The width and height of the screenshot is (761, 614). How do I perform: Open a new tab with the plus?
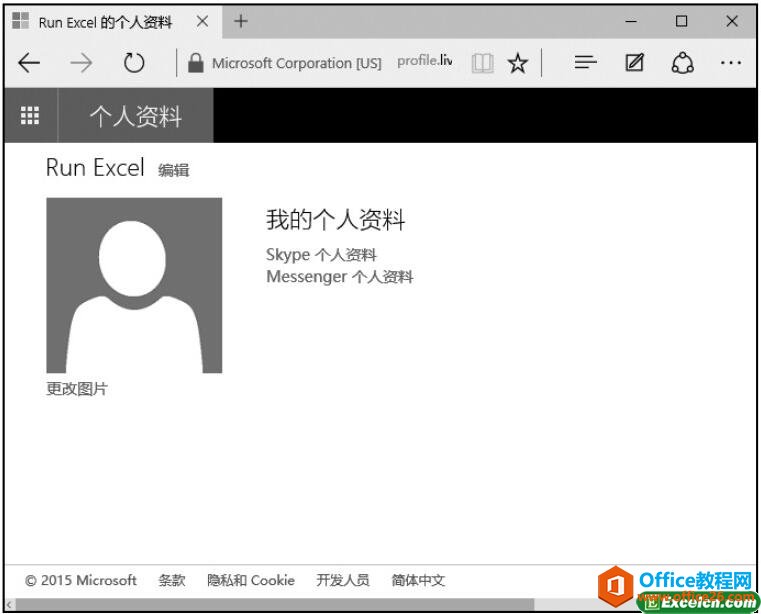241,21
